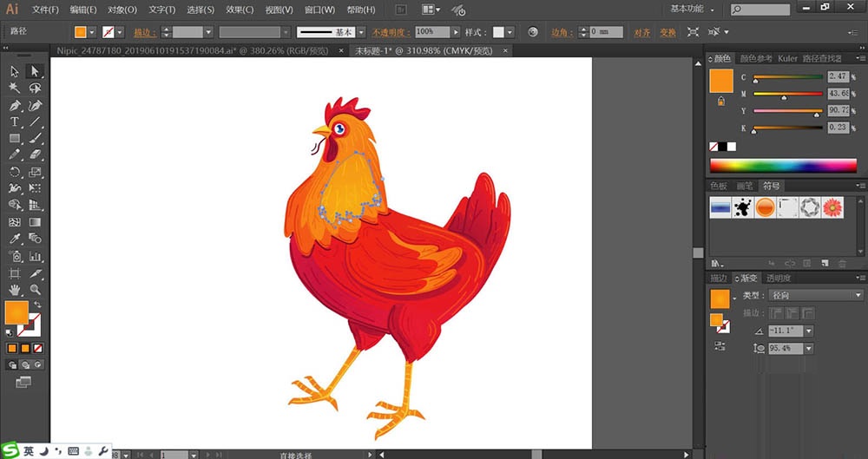
Task: Choose the Zoom magnifier tool
Action: (36, 289)
